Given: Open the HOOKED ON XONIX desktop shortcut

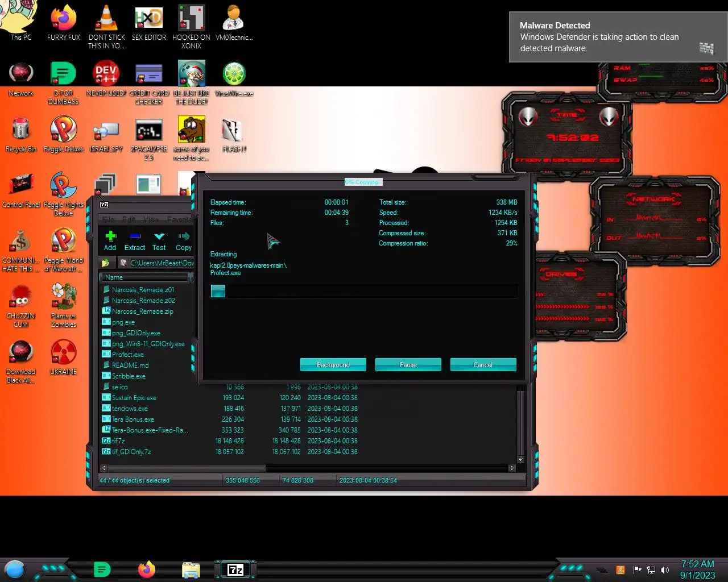Looking at the screenshot, I should (191, 27).
